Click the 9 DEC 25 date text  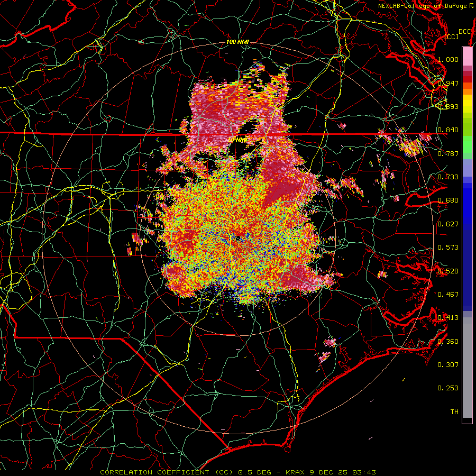tap(328, 472)
